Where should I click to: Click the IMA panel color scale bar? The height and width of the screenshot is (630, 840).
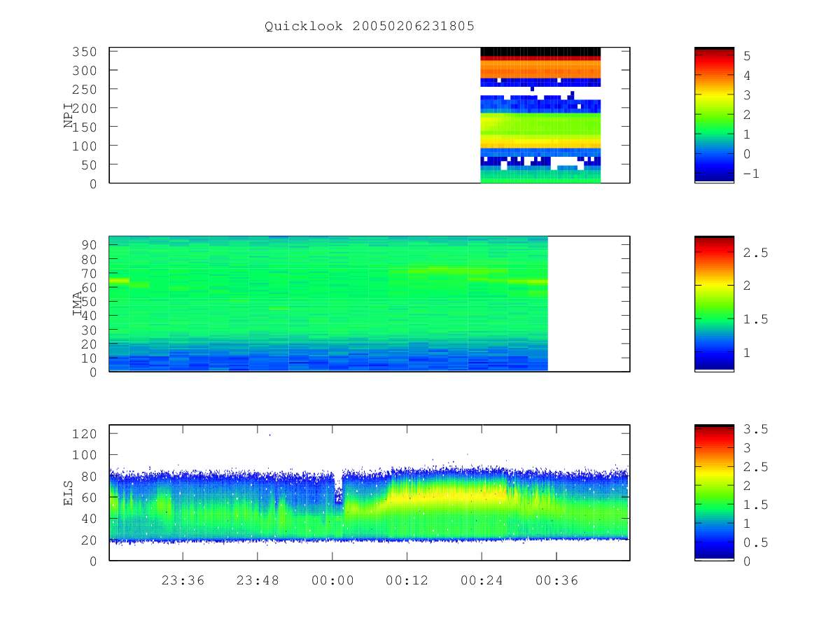pyautogui.click(x=714, y=304)
